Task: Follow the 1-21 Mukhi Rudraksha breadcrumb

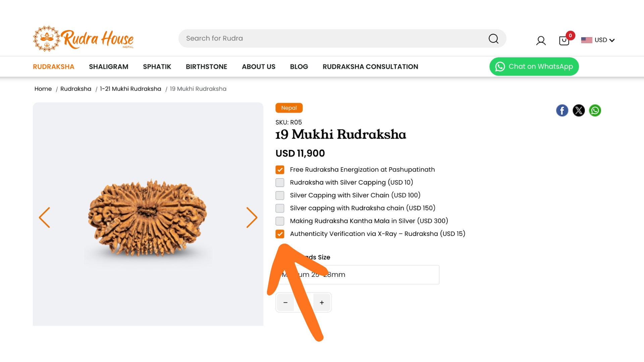Action: click(x=130, y=89)
